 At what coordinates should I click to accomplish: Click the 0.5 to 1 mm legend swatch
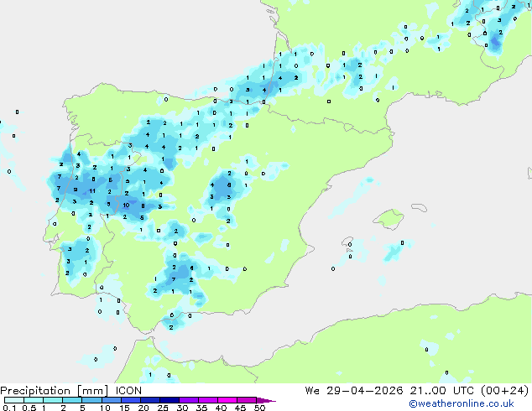[x=34, y=400]
